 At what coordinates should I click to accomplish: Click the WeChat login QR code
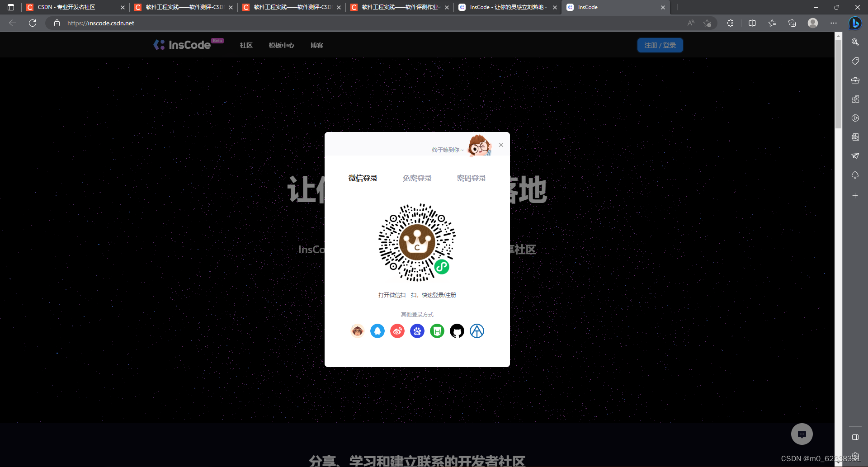click(x=417, y=243)
